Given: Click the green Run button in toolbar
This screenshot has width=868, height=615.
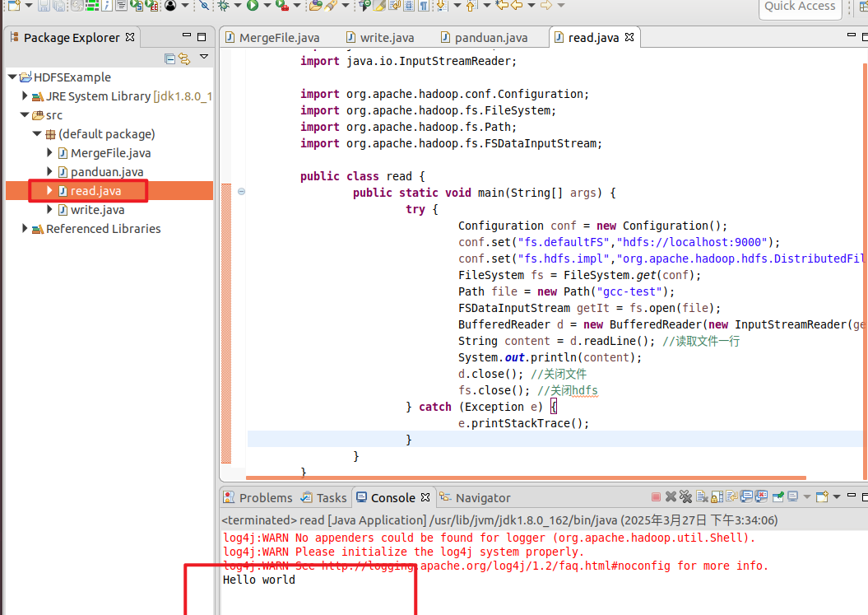Looking at the screenshot, I should pos(253,6).
